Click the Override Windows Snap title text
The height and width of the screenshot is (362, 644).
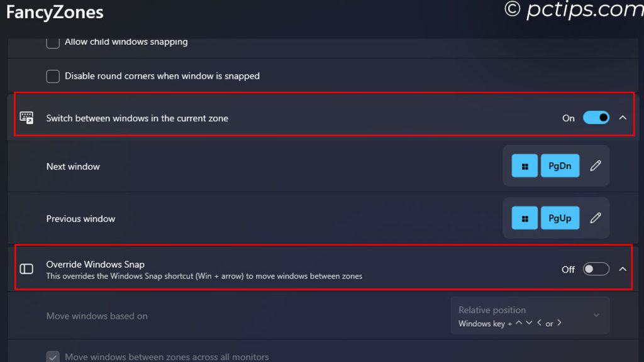coord(96,265)
